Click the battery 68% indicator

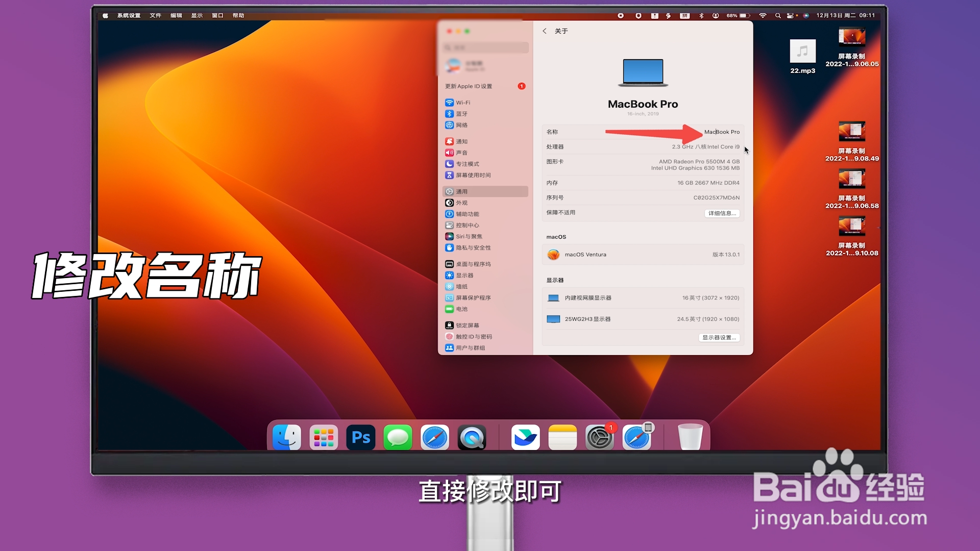[738, 15]
